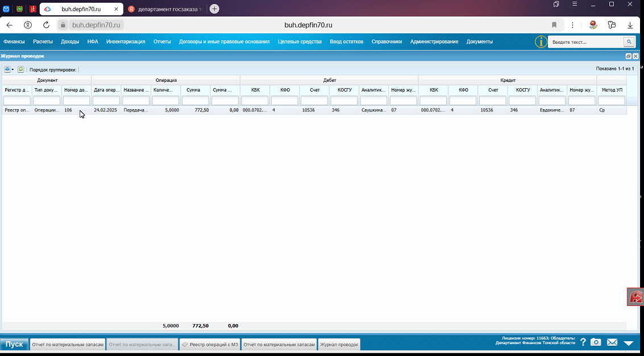Click the Пуск start button
Screen dimensions: 644x356
click(14, 344)
